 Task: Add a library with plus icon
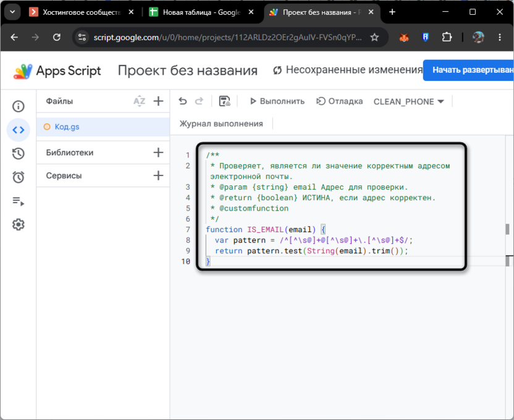[158, 153]
